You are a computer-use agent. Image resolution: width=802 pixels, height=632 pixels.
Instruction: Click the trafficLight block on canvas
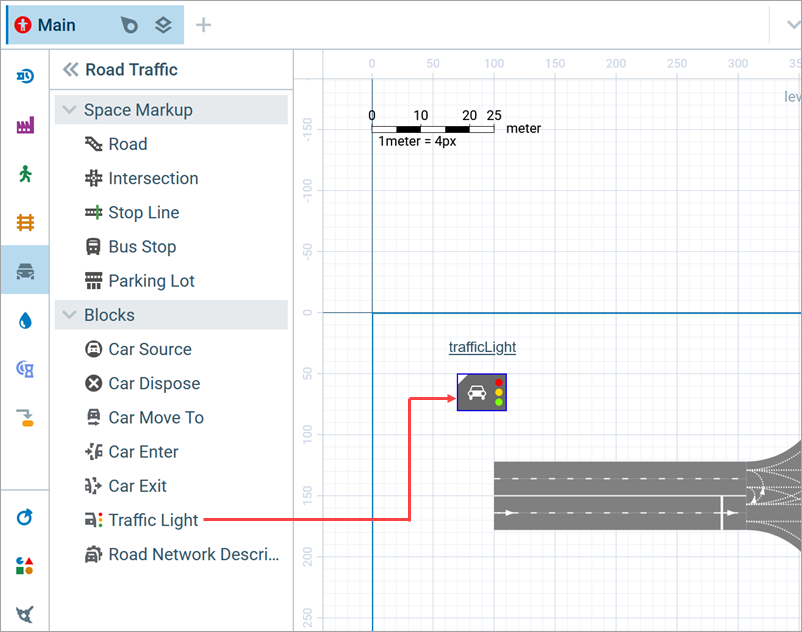(x=481, y=392)
